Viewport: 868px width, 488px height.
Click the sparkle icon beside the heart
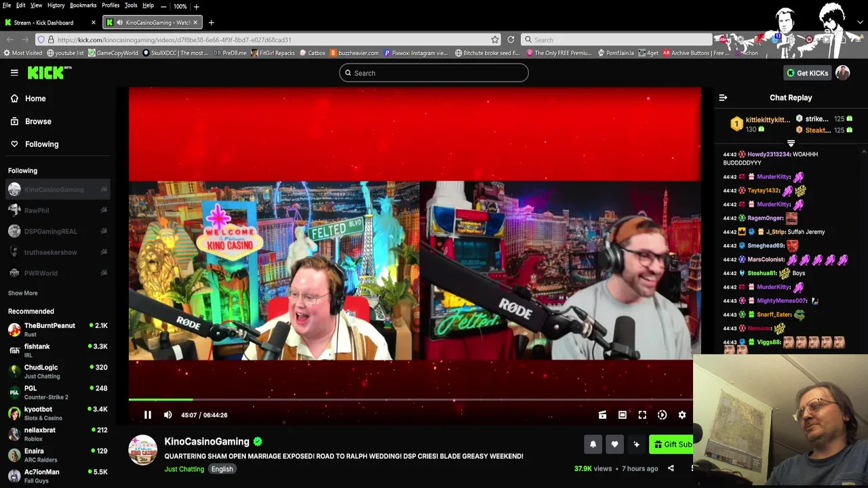pos(636,445)
